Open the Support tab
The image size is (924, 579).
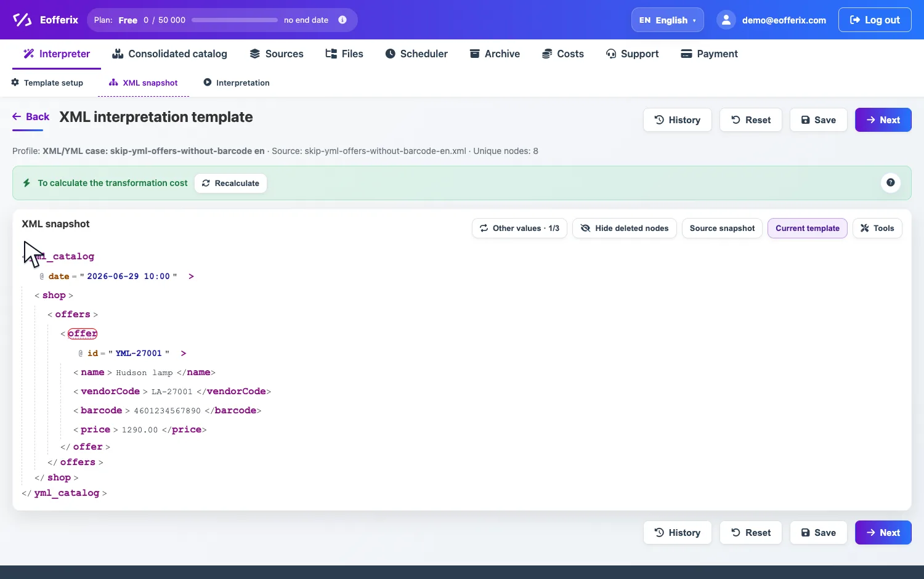(632, 54)
